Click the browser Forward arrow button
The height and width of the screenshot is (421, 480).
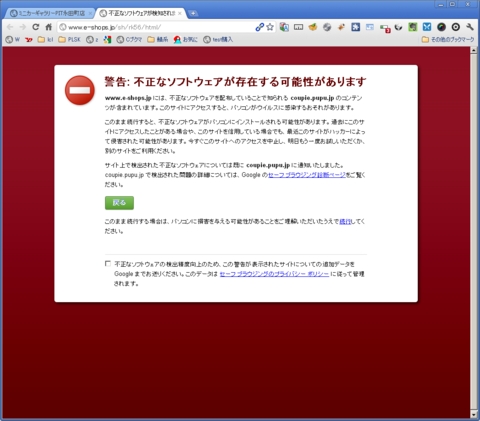pos(22,27)
